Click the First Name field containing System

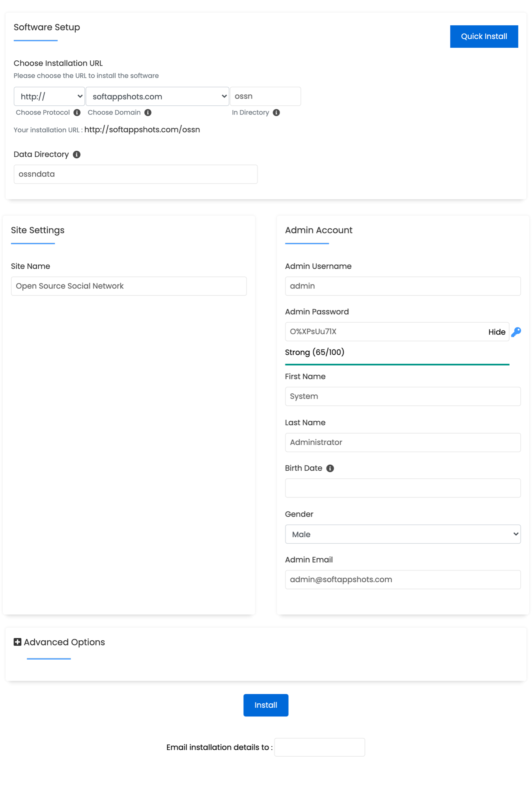click(x=403, y=396)
